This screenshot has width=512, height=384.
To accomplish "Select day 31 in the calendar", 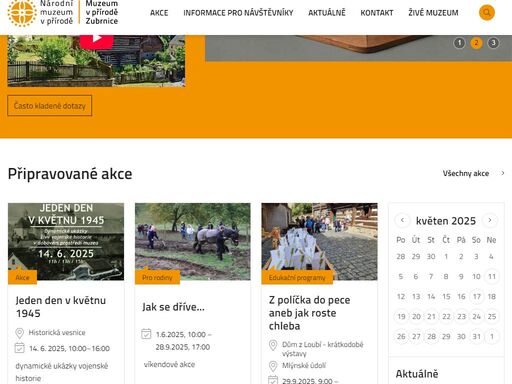I will 477,336.
